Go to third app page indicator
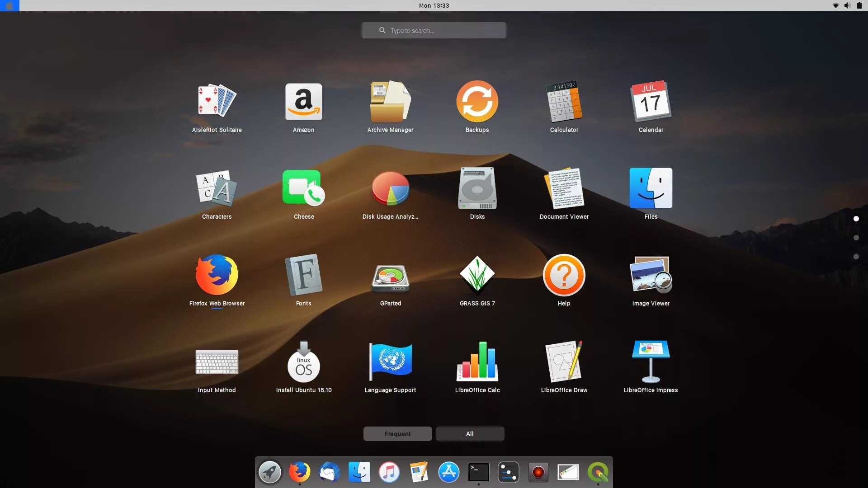Viewport: 868px width, 488px height. coord(856,257)
